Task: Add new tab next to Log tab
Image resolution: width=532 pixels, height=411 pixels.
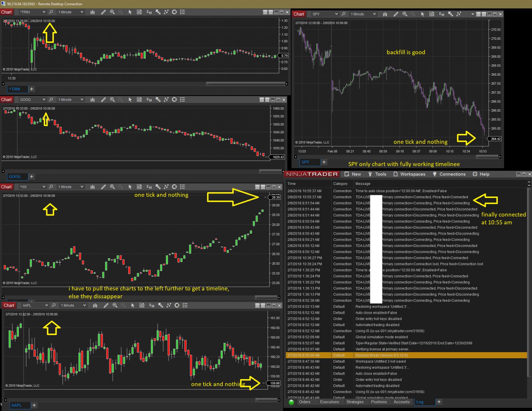Action: 439,402
